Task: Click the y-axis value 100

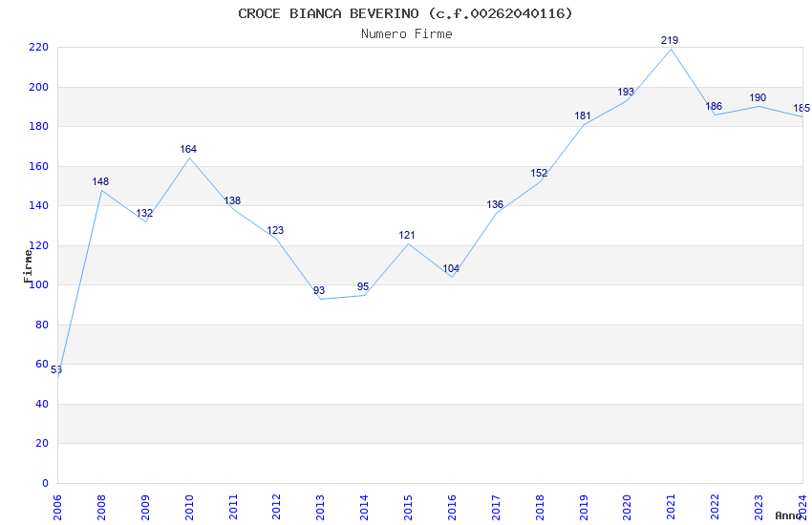Action: [x=39, y=284]
